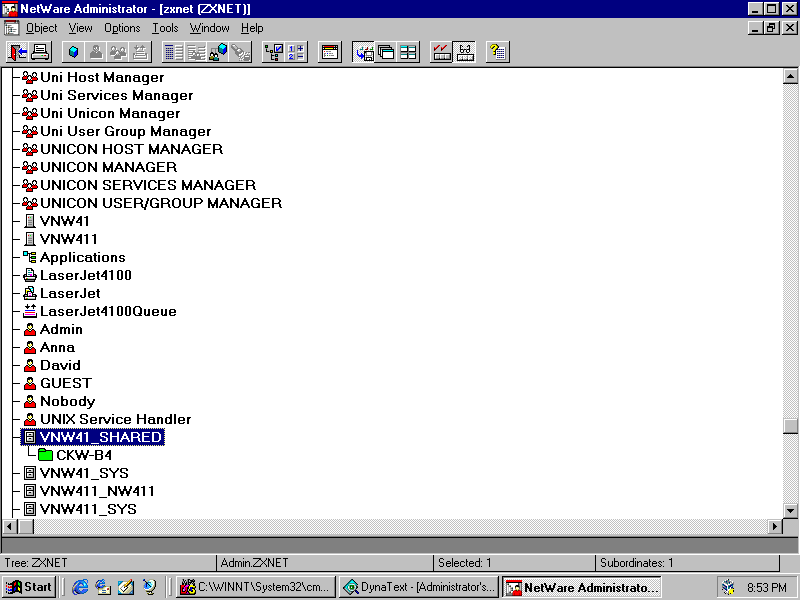Click the MDI document icon left of Object
Image resolution: width=800 pixels, height=600 pixels.
point(11,28)
